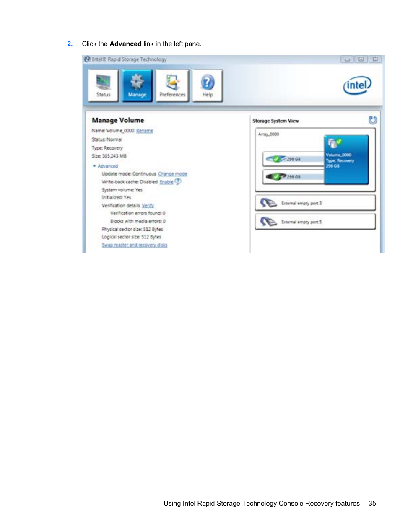Click 'System volume: Yes' text
Viewport: 400px width, 532px height.
(x=122, y=190)
